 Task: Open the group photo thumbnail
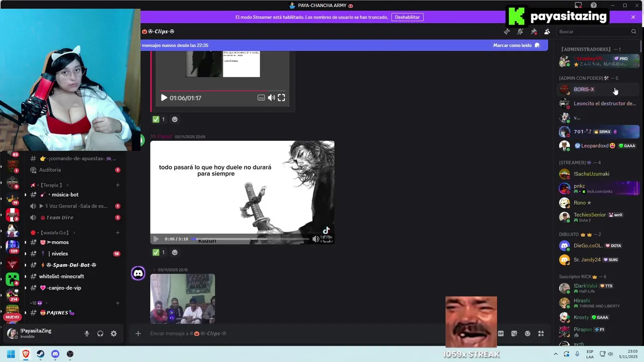tap(183, 299)
